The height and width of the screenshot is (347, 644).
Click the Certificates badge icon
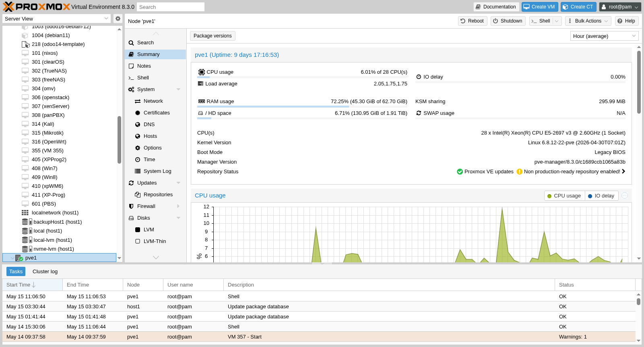point(138,113)
